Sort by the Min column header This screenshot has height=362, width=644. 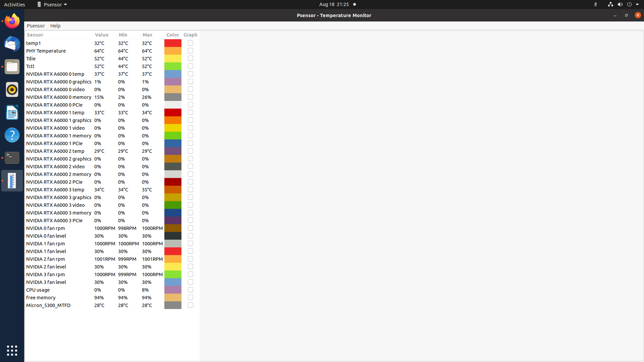click(128, 35)
